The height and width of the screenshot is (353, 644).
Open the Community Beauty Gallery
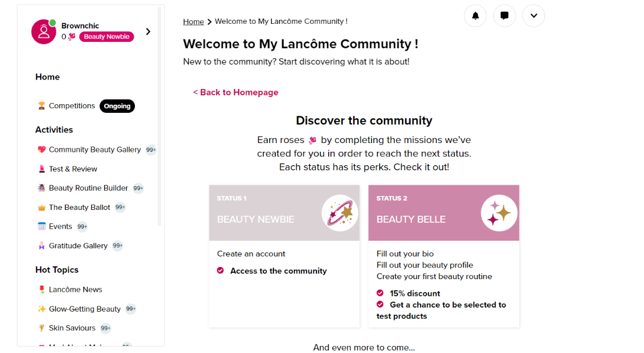coord(94,149)
